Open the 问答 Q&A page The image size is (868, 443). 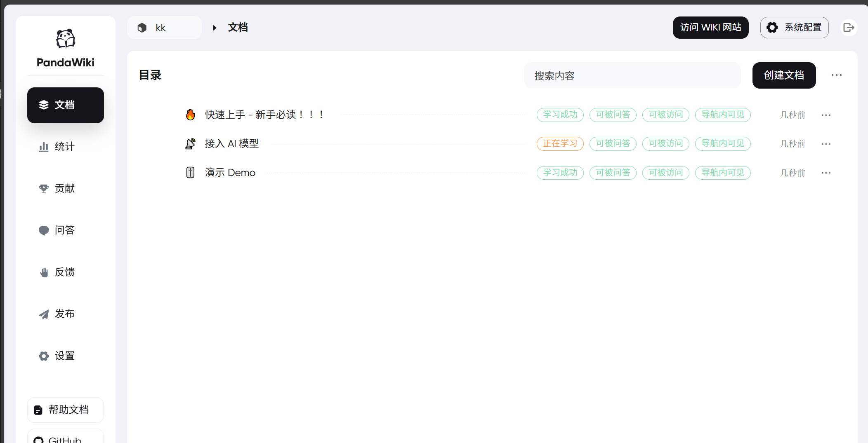coord(66,230)
